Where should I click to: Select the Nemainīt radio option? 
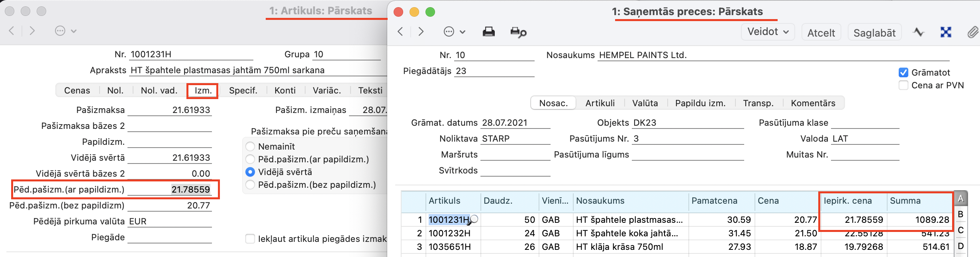pos(250,146)
